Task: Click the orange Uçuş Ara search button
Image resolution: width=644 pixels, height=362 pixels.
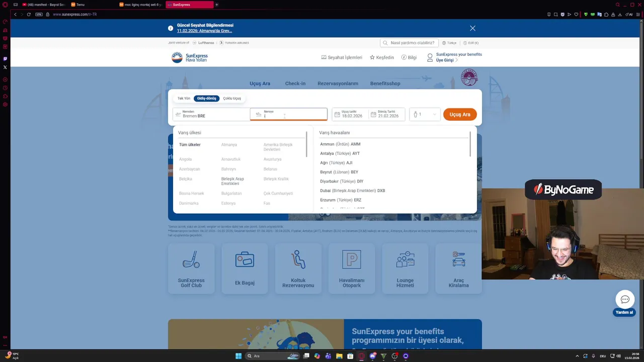Action: (460, 115)
